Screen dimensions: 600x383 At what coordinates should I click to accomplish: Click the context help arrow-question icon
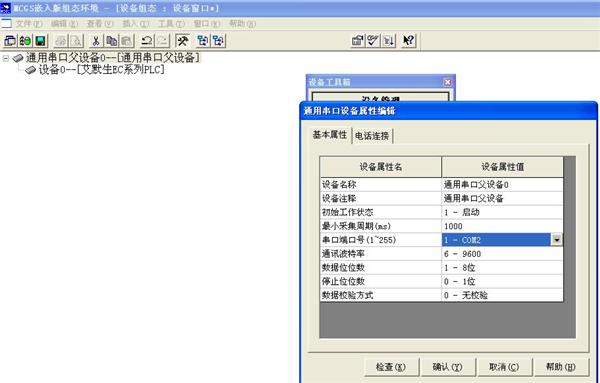(x=409, y=41)
